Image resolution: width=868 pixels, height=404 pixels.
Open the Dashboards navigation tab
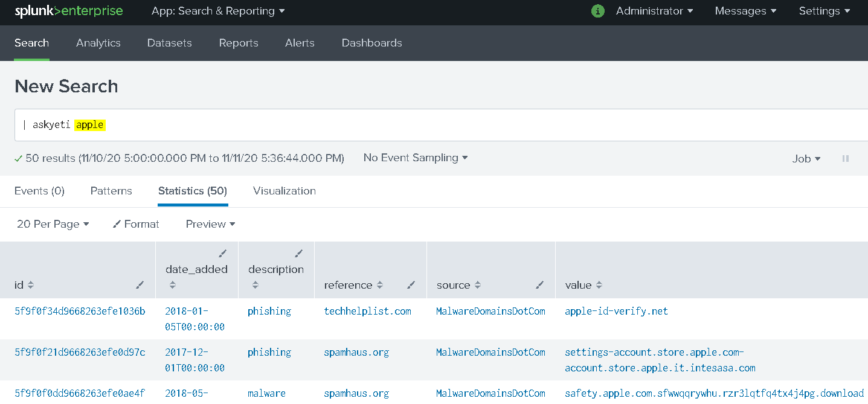(371, 43)
